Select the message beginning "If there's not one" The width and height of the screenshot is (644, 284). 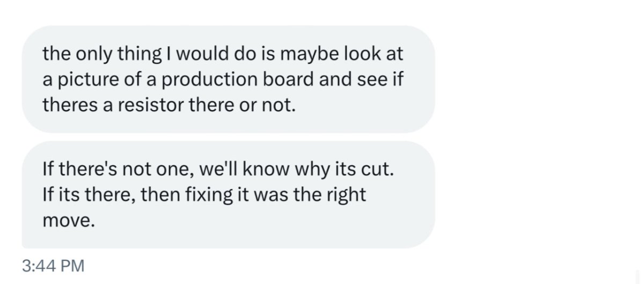(x=228, y=195)
